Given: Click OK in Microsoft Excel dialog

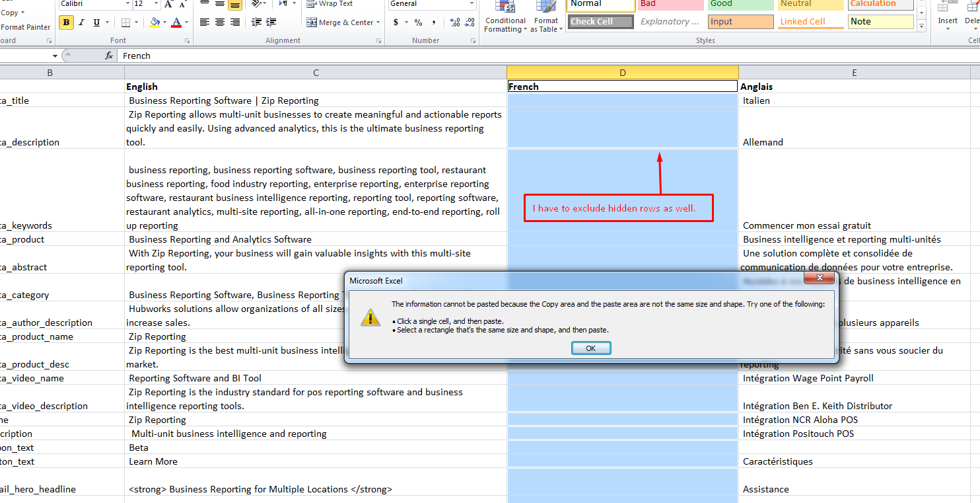Looking at the screenshot, I should click(x=590, y=348).
